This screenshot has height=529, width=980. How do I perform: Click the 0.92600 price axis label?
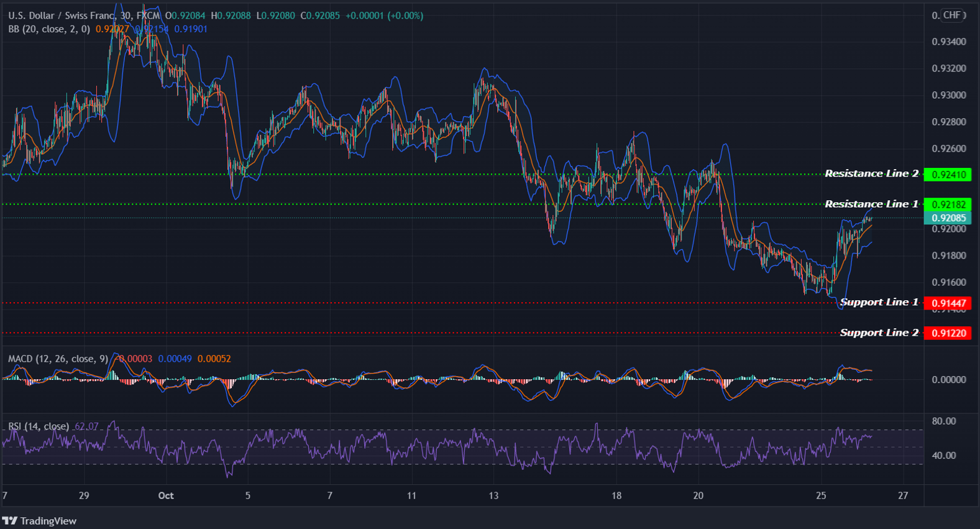tap(949, 149)
